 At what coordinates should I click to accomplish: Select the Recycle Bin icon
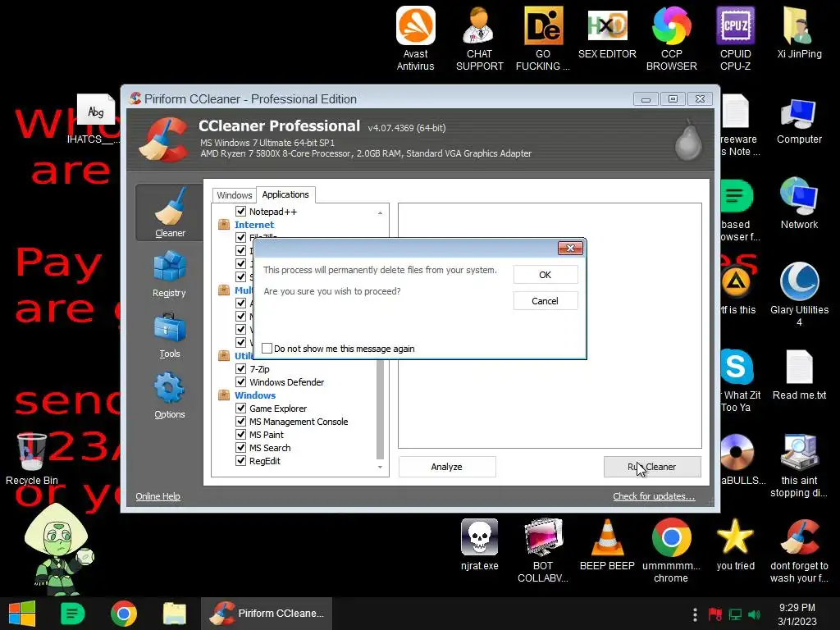pos(32,459)
